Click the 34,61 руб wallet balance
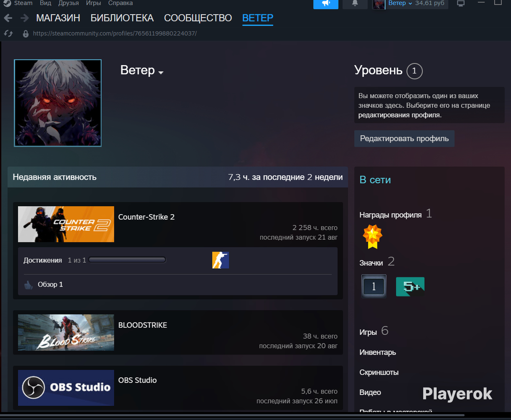Screen dimensions: 511x420 pyautogui.click(x=429, y=3)
